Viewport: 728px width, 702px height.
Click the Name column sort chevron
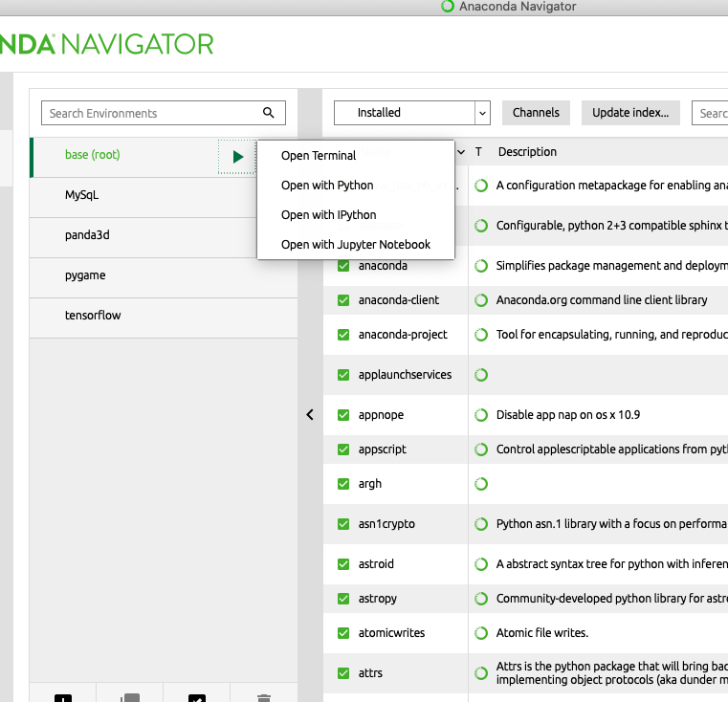pyautogui.click(x=461, y=152)
